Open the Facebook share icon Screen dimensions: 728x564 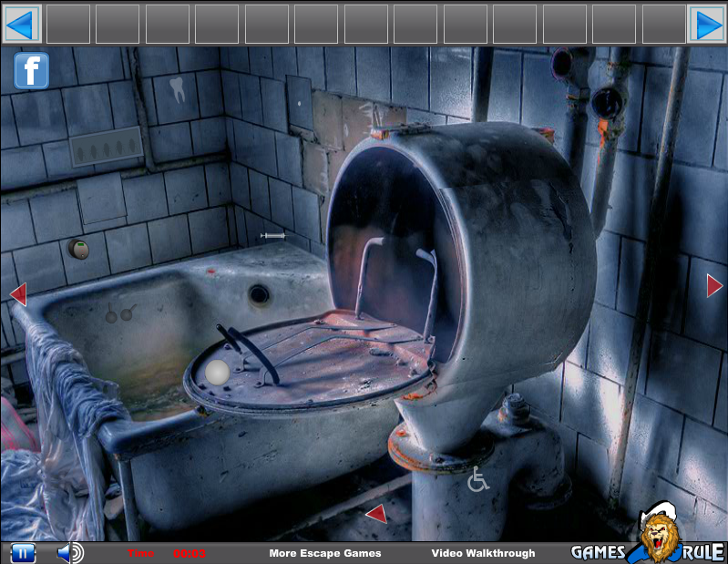(x=31, y=70)
